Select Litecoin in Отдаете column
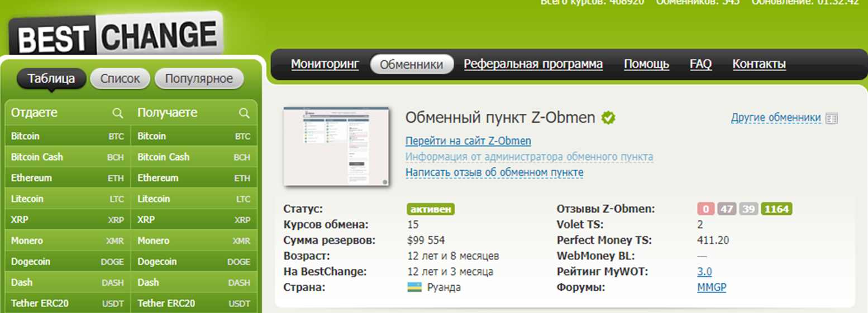The height and width of the screenshot is (313, 868). (x=68, y=199)
